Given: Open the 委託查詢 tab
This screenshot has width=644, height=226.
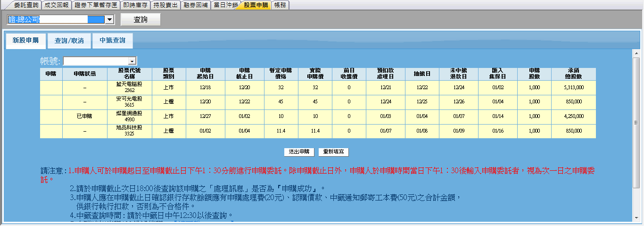Looking at the screenshot, I should coord(26,5).
